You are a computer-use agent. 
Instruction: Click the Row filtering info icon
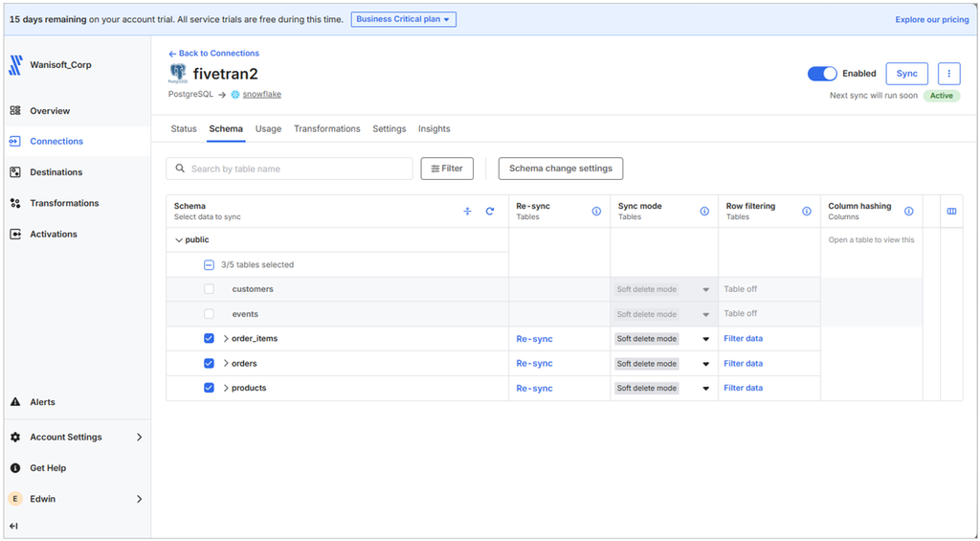807,212
